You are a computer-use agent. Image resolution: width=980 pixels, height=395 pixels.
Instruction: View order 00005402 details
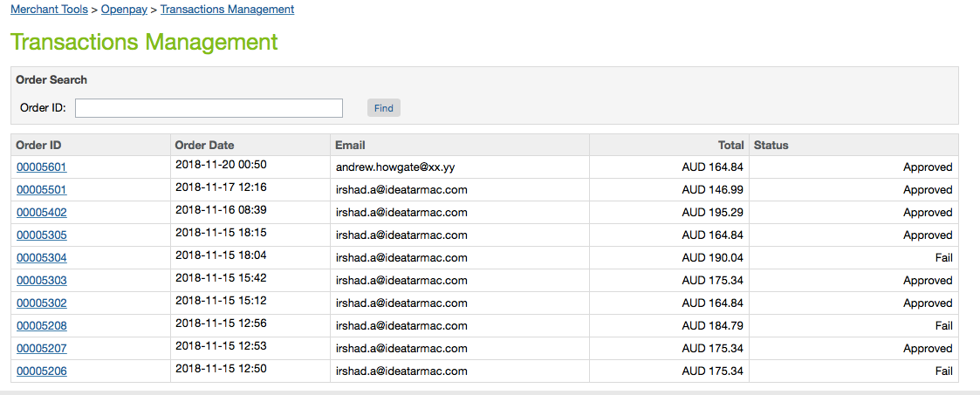(x=41, y=213)
